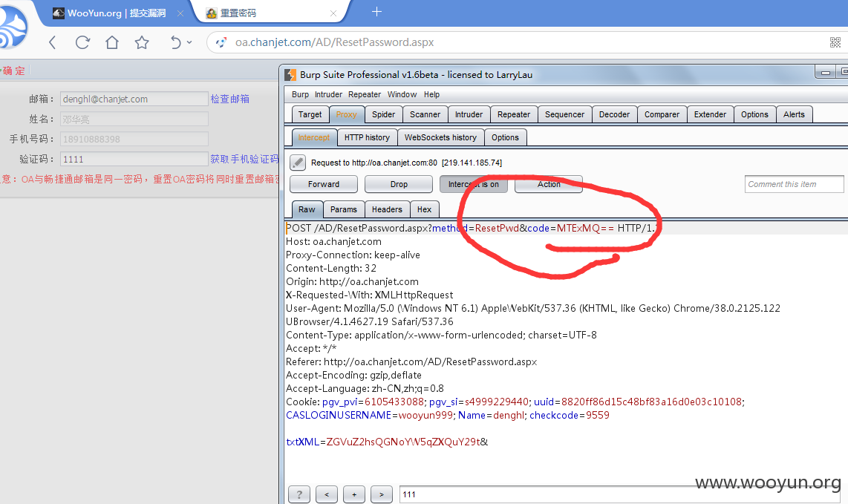Click the Comment this item field

(794, 184)
